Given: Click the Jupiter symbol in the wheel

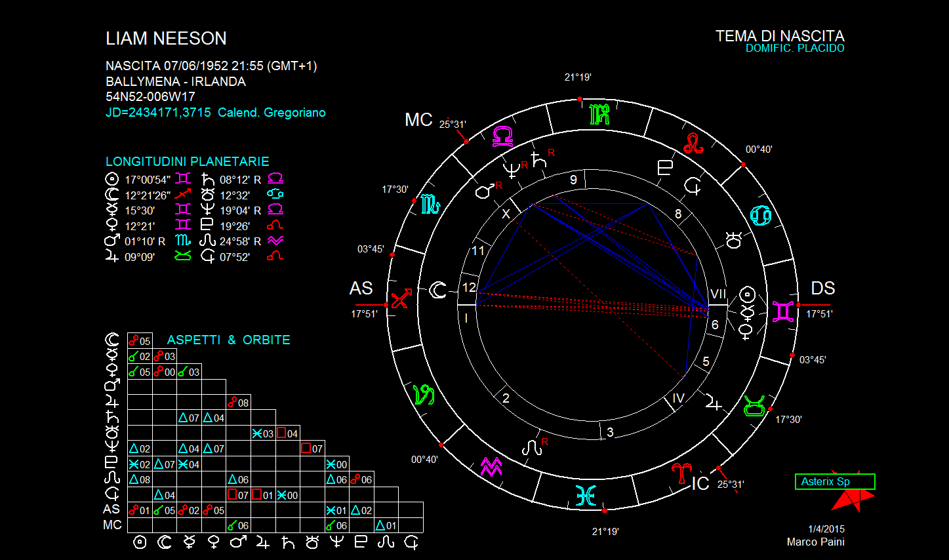Looking at the screenshot, I should coord(714,401).
